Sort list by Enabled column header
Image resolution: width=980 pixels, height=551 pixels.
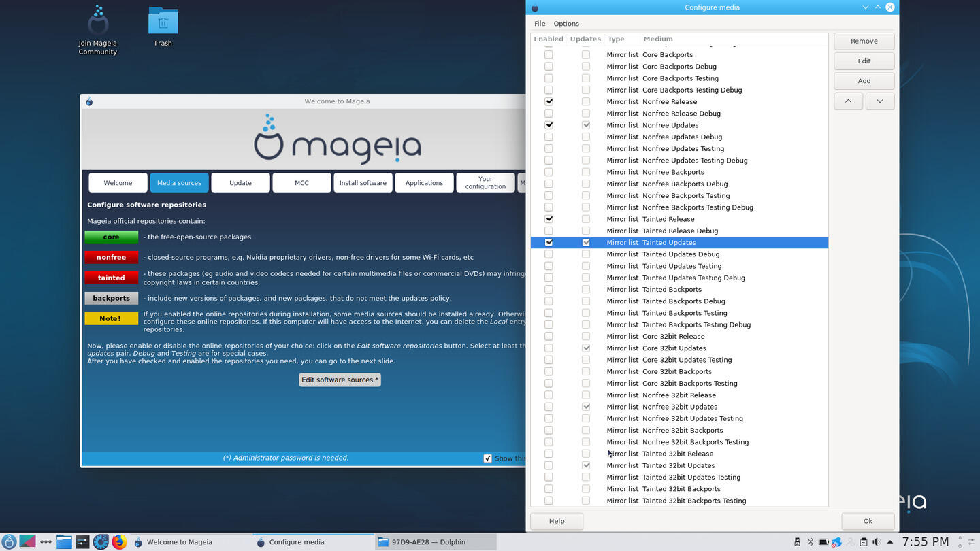pyautogui.click(x=549, y=39)
